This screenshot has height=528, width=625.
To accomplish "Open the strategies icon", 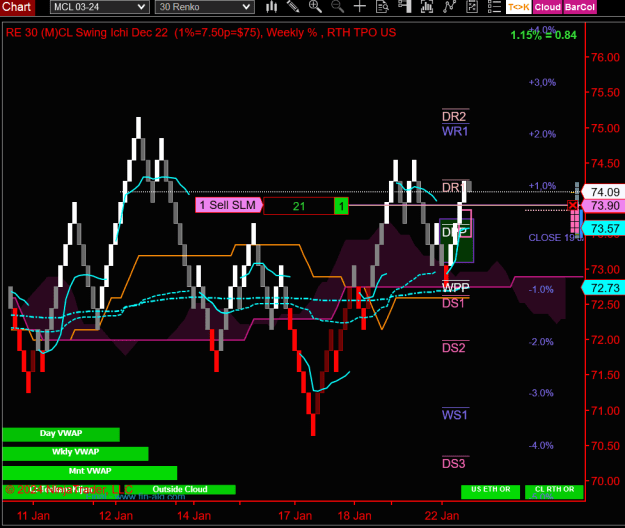I will coord(472,6).
